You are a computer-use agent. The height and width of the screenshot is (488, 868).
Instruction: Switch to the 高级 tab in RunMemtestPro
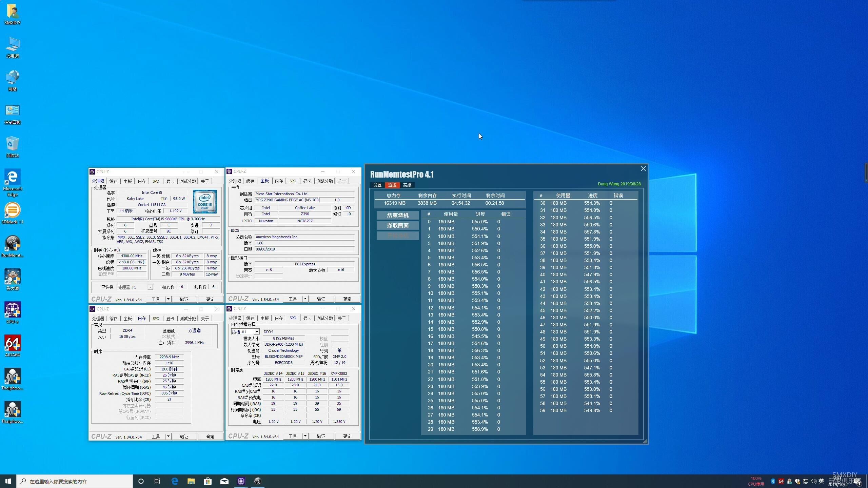(408, 185)
